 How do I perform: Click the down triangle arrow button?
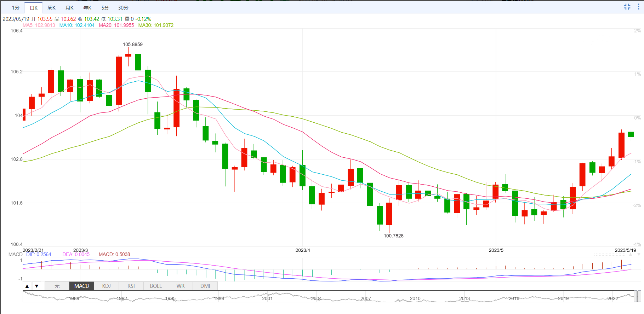point(36,286)
